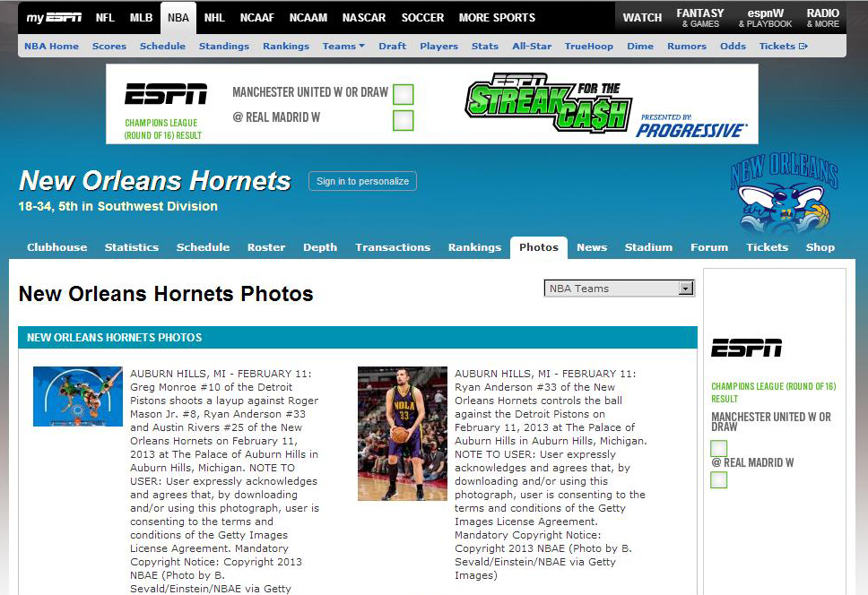Check the sidebar @ Real Madrid W box
868x595 pixels.
pos(719,480)
